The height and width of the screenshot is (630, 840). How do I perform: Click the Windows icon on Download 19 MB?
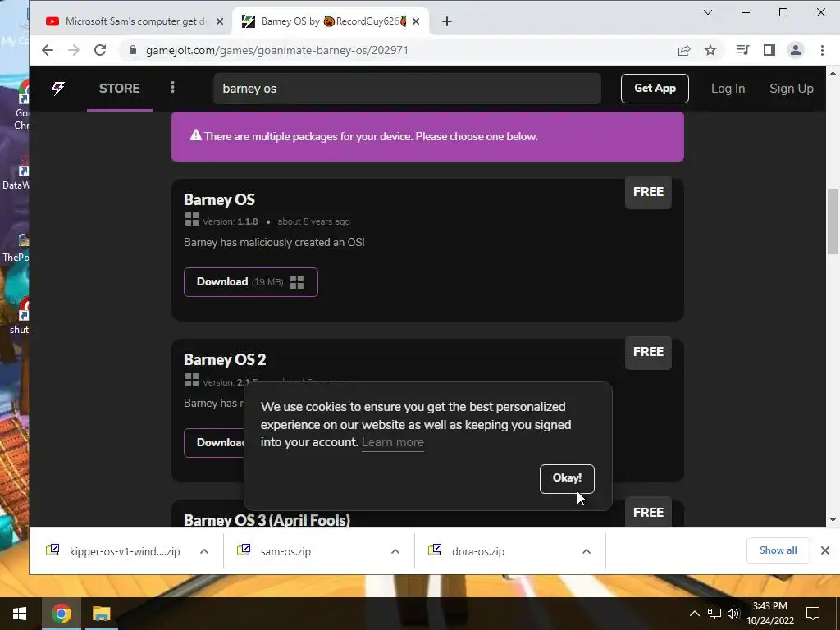(x=297, y=282)
